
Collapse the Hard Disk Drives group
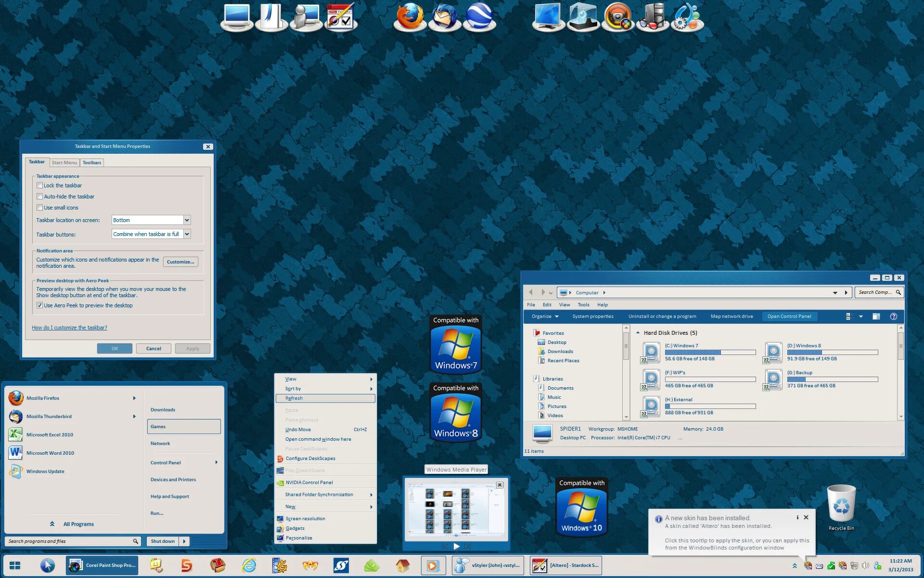pyautogui.click(x=638, y=333)
